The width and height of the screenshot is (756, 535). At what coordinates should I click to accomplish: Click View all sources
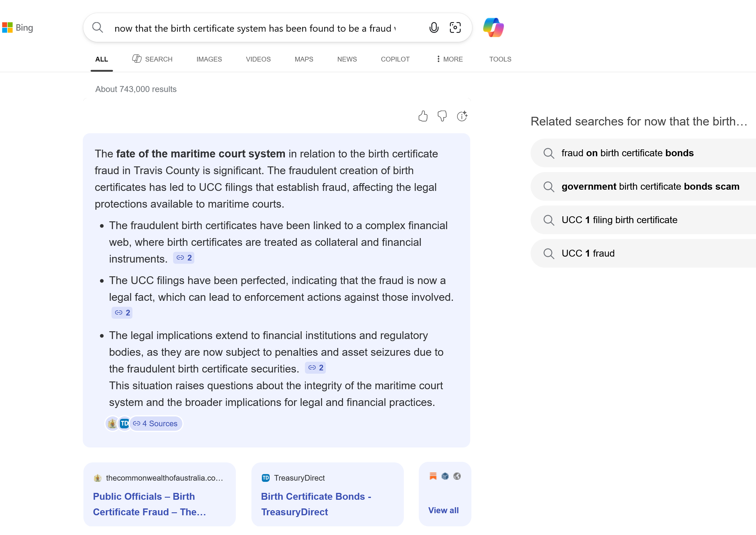pyautogui.click(x=443, y=510)
